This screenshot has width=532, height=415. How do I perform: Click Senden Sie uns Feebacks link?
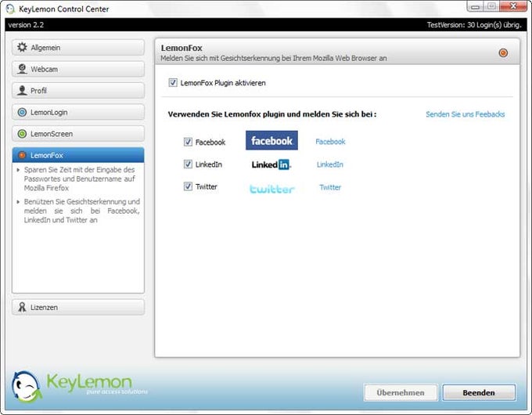(465, 114)
